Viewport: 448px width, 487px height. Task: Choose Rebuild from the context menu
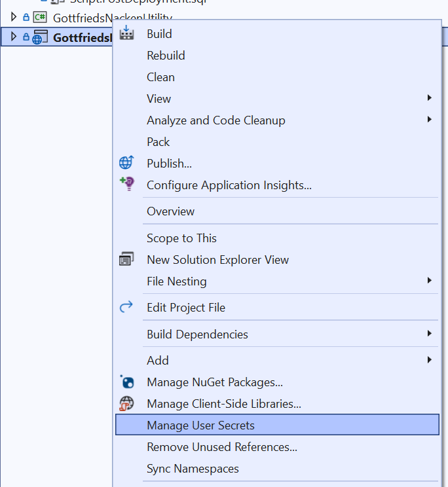click(166, 56)
